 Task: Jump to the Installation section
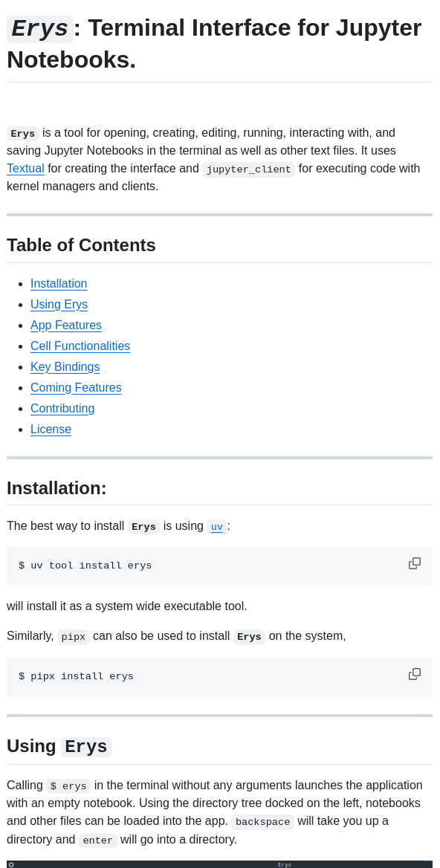tap(59, 283)
